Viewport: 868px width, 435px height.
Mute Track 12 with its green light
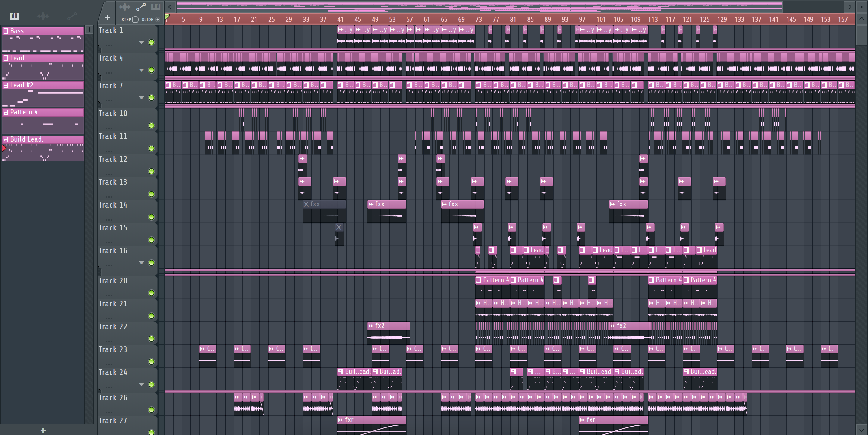click(x=152, y=171)
